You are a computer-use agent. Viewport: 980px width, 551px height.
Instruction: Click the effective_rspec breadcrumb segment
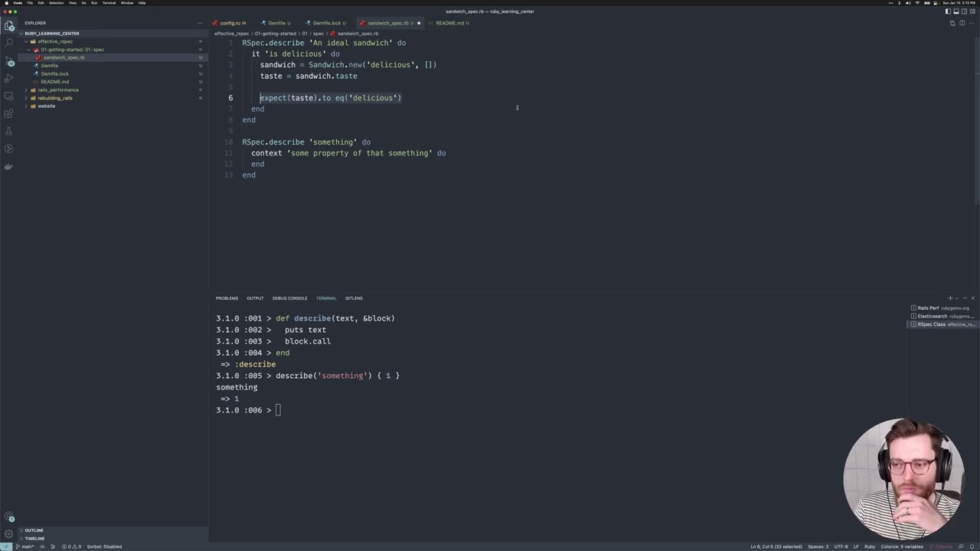(x=231, y=34)
